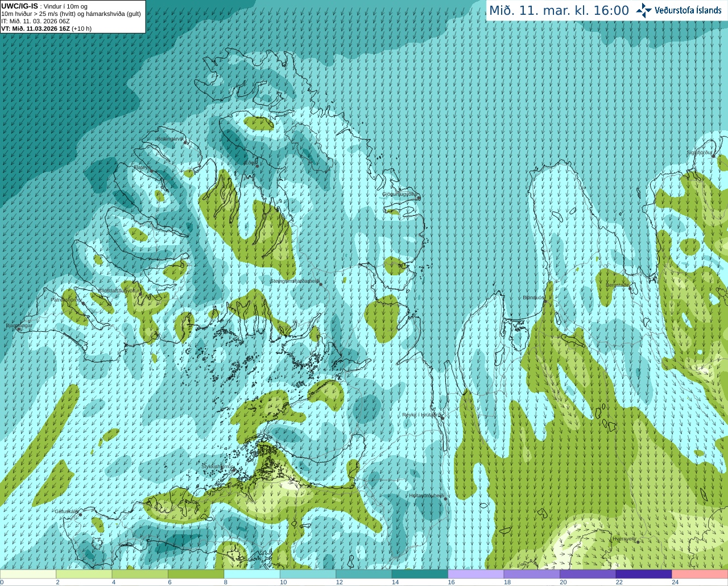Screen dimensions: 728x586
Task: Click the 2–4 m/s light green legend swatch
Action: click(84, 574)
